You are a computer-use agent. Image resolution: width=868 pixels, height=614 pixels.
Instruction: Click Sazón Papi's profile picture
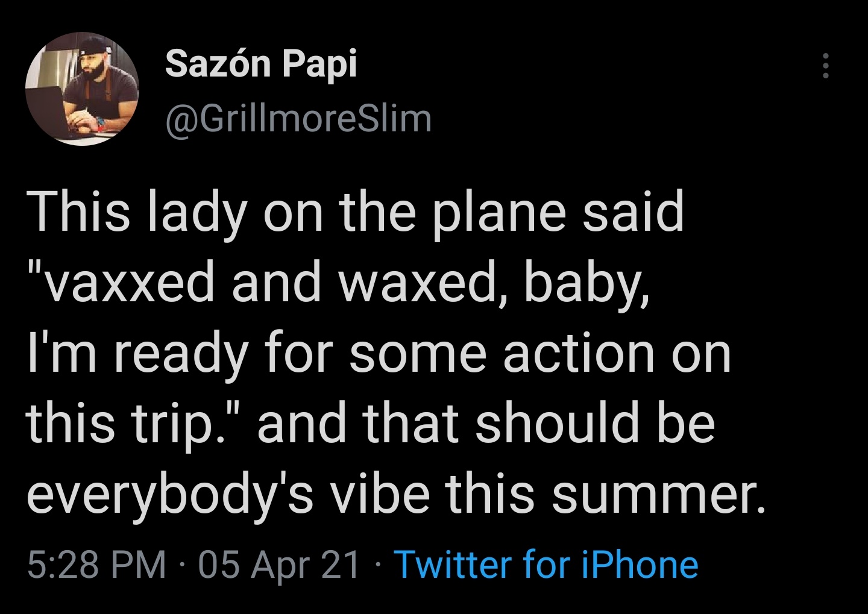83,89
